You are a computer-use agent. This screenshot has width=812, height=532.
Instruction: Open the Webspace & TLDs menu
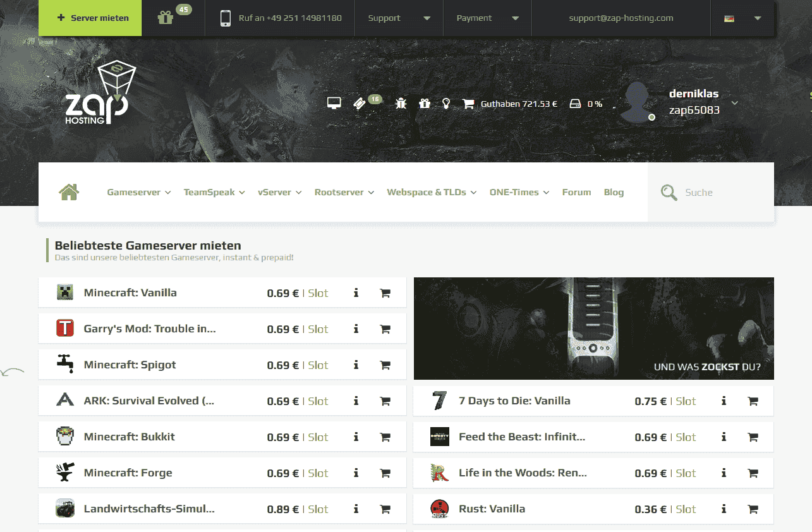point(432,192)
